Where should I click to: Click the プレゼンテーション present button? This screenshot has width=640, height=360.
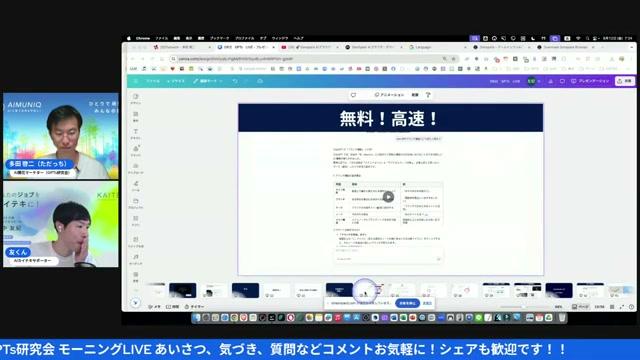pyautogui.click(x=590, y=81)
